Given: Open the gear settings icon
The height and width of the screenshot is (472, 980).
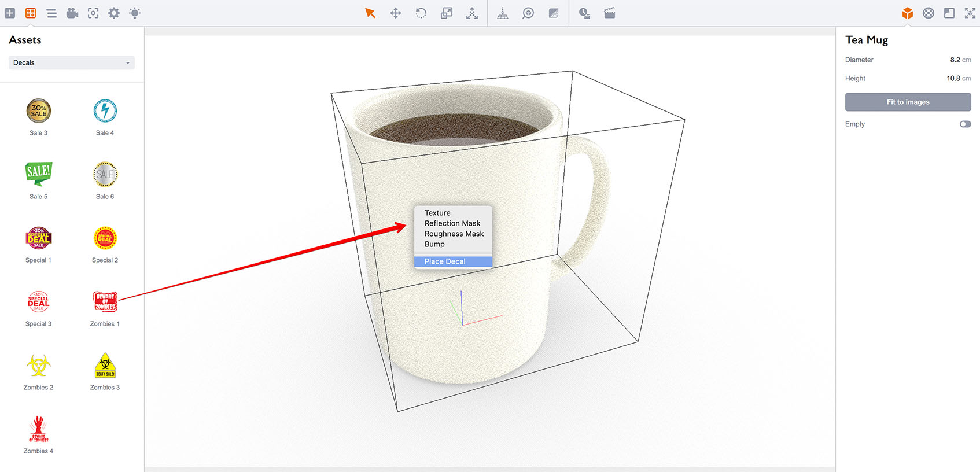Looking at the screenshot, I should [114, 13].
